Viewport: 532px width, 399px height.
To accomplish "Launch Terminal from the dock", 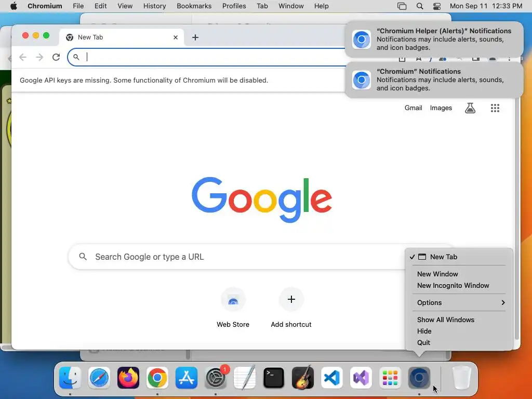I will [274, 377].
